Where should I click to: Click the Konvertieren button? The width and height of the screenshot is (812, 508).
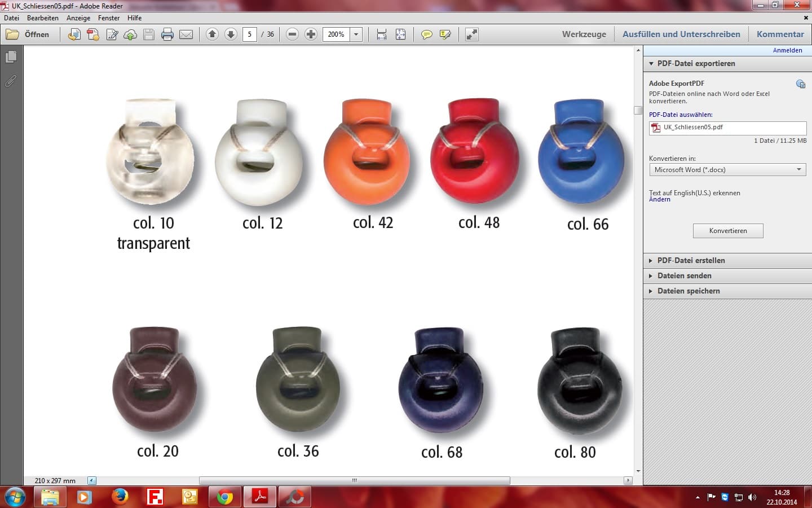coord(728,231)
